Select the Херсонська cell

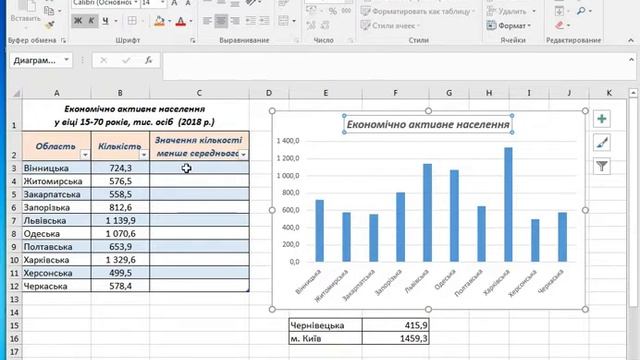pos(56,273)
